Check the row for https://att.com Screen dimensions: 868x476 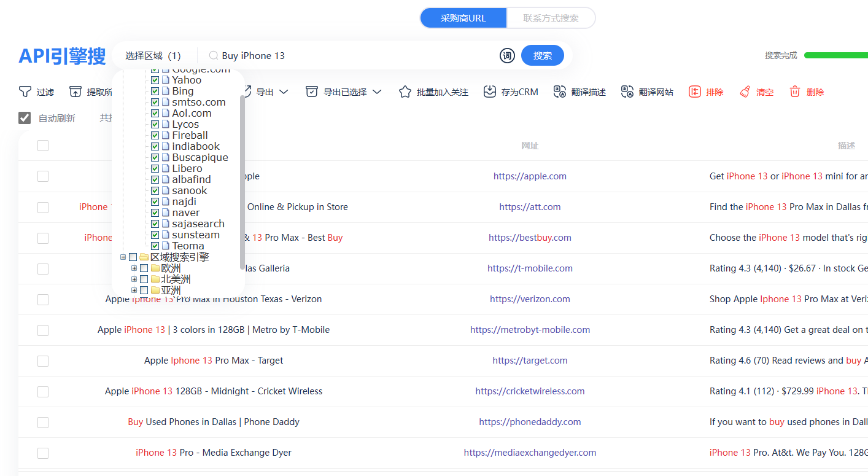coord(43,207)
